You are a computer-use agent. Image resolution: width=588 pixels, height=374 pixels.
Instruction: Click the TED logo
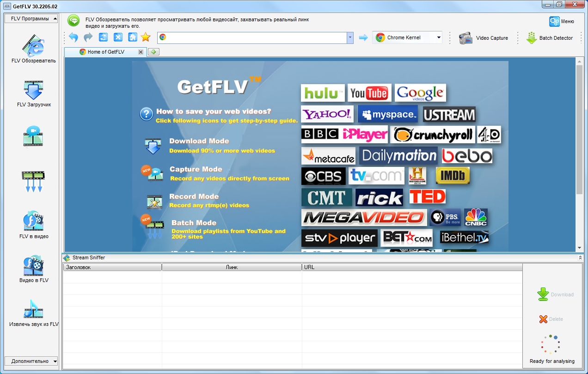click(428, 197)
